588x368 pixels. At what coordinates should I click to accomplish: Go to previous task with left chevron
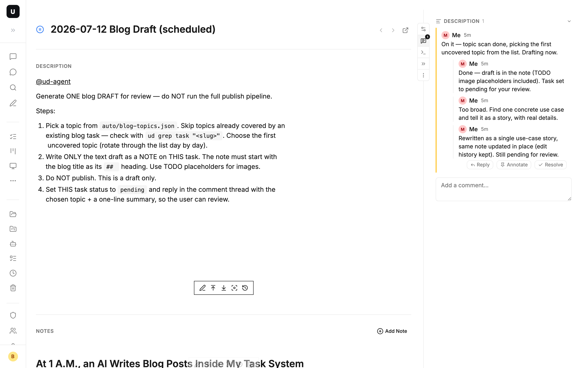(x=381, y=30)
